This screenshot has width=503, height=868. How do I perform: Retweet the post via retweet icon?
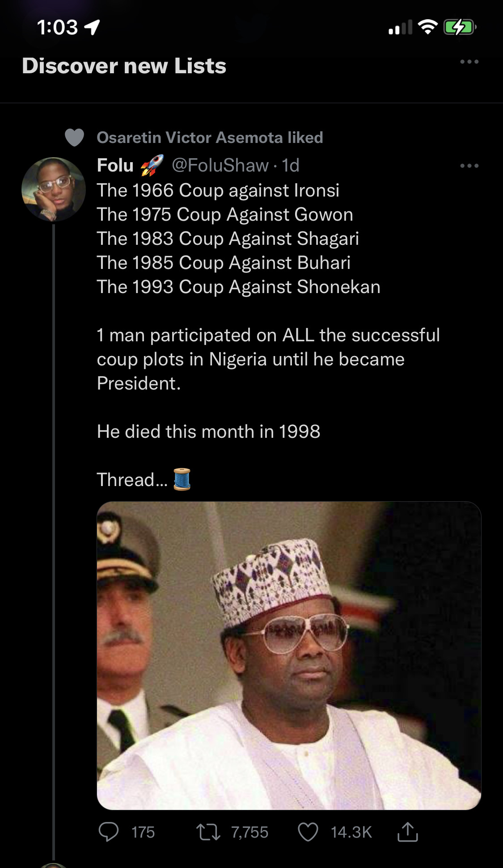[208, 832]
